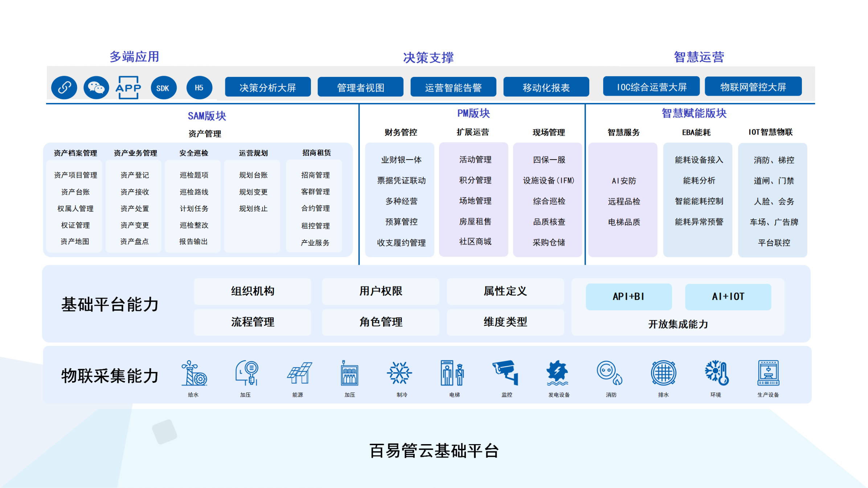Click the 设施设备(IFM) entry
Viewport: 868px width, 488px height.
549,181
